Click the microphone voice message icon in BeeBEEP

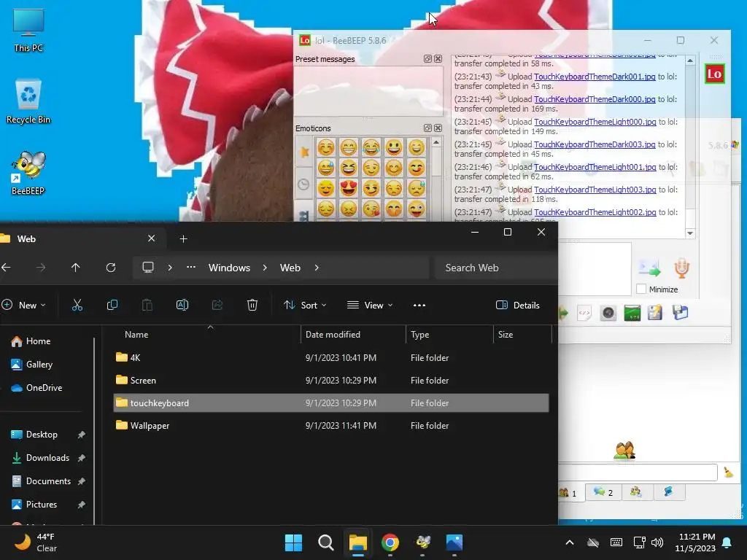pos(682,268)
